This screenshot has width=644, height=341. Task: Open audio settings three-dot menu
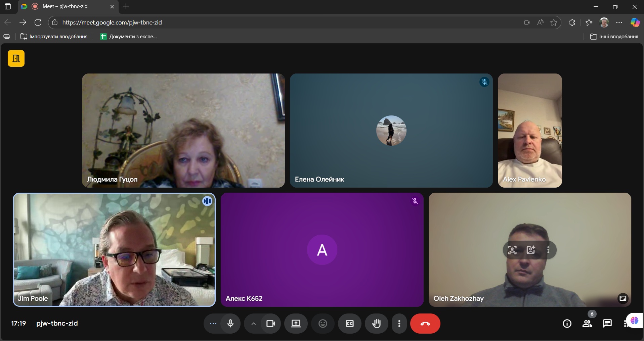[213, 324]
